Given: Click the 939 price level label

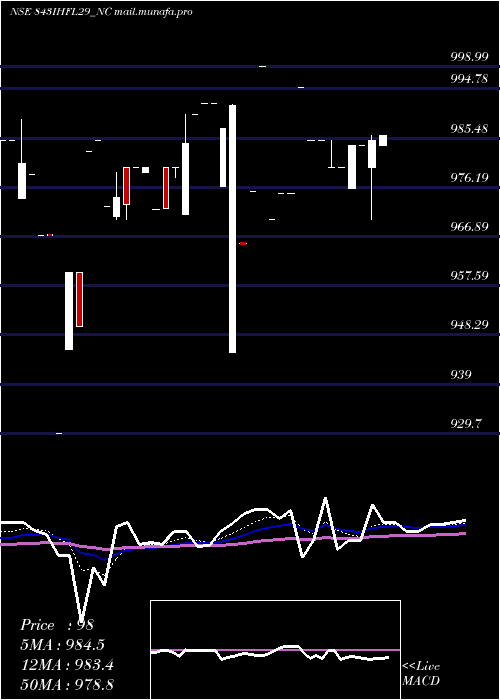Looking at the screenshot, I should [x=461, y=374].
